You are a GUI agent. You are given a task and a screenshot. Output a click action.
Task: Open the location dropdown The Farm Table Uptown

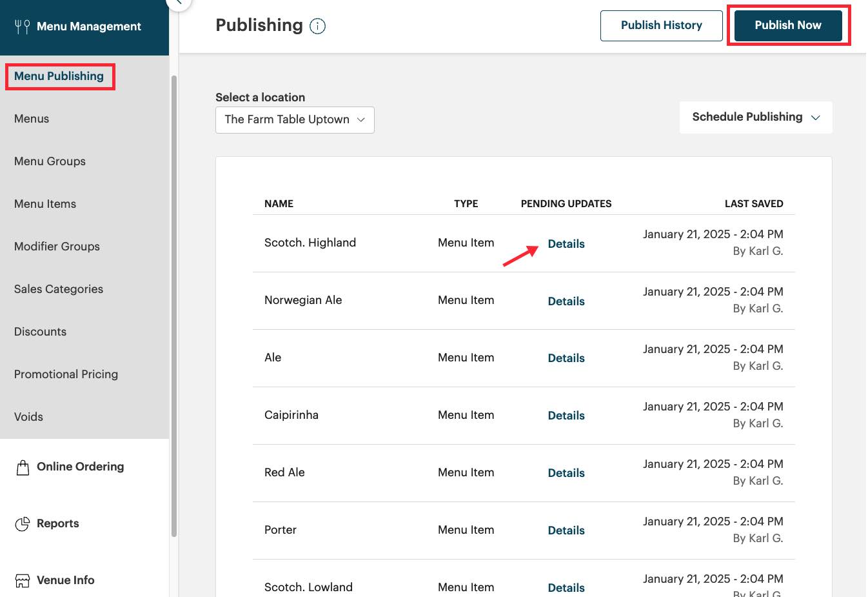point(294,119)
